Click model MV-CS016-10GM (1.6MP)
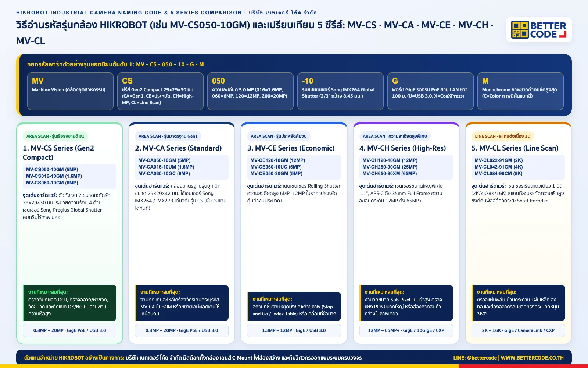This screenshot has height=368, width=588. [x=54, y=176]
